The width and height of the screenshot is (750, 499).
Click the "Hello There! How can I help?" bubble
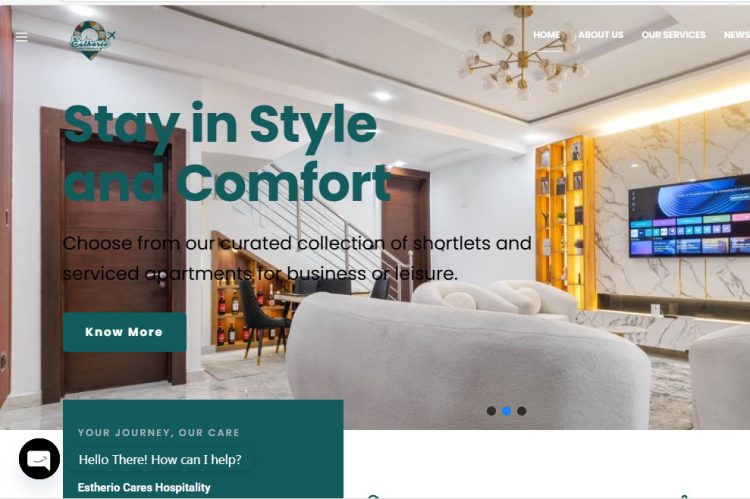tap(160, 460)
